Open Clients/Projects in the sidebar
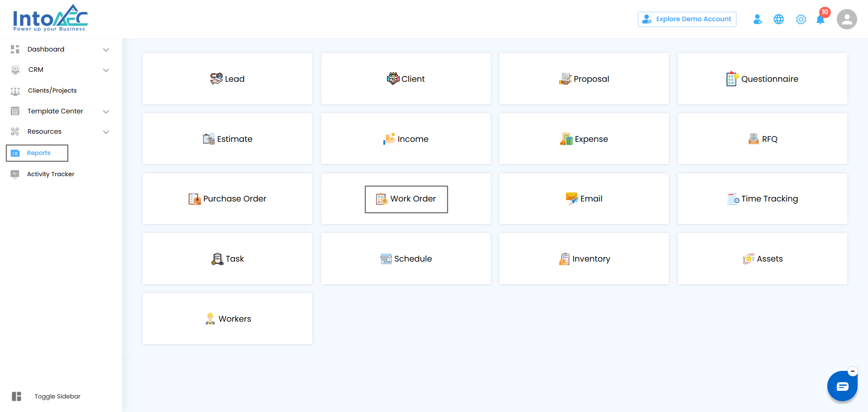 52,90
